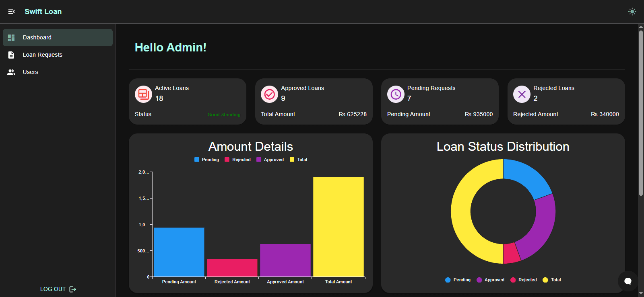Click the Active Loans card icon
This screenshot has width=644, height=297.
(x=143, y=94)
